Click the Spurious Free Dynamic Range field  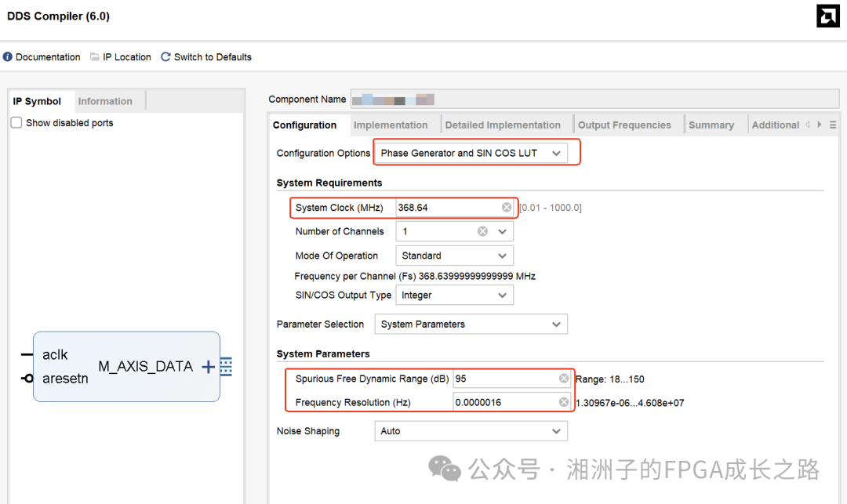click(511, 379)
